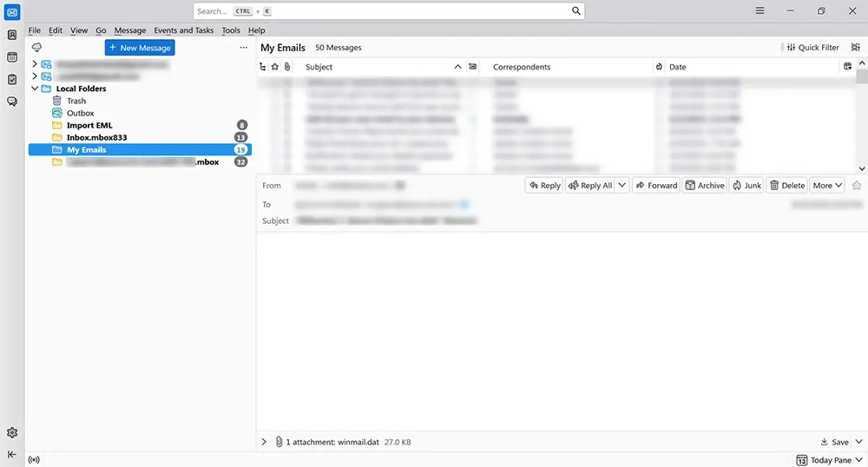
Task: Open the Tools menu
Action: coord(231,30)
